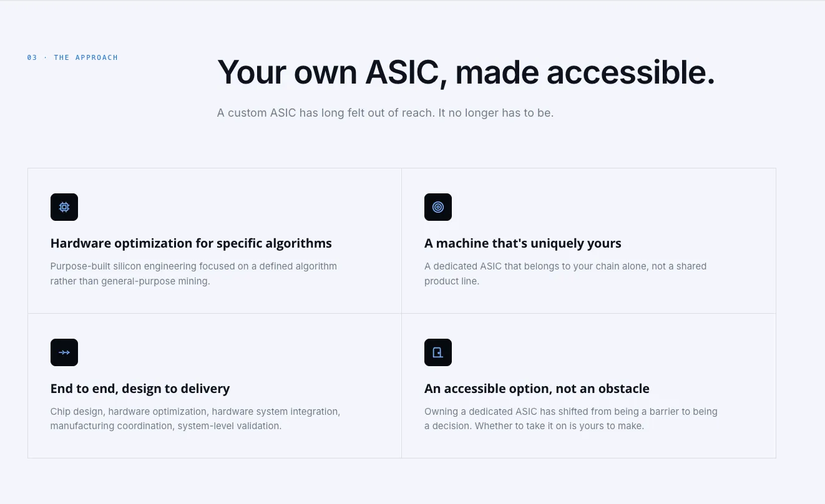Click the 'Purpose-built silicon engineering' description text
Image resolution: width=825 pixels, height=504 pixels.
click(x=193, y=273)
